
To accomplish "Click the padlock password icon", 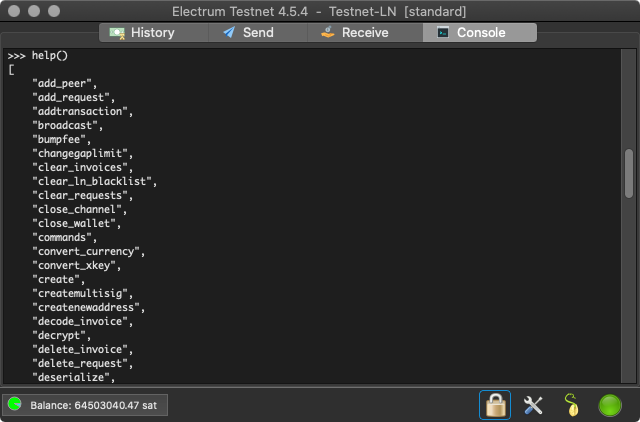I will point(495,405).
